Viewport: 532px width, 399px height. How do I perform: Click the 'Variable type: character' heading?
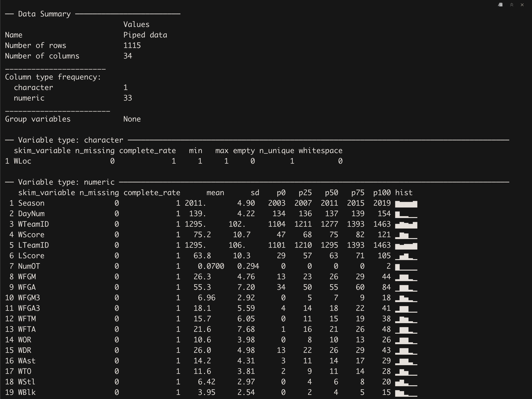(x=71, y=140)
